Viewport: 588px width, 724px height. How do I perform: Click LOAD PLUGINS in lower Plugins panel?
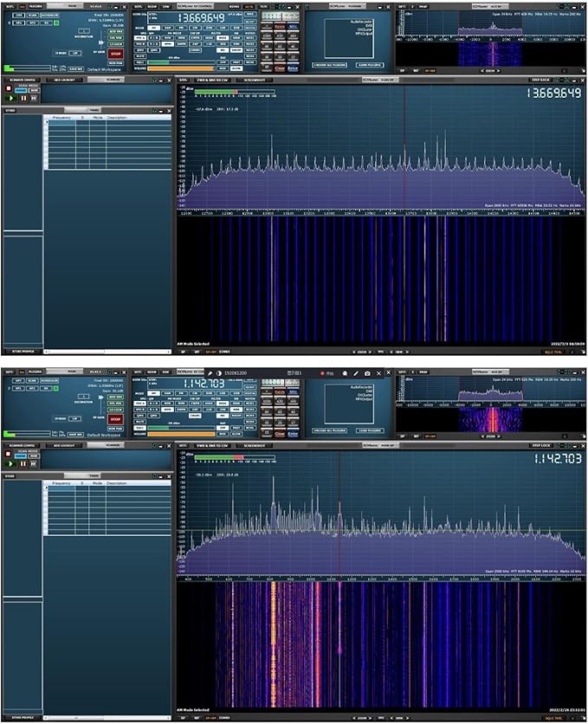click(369, 430)
